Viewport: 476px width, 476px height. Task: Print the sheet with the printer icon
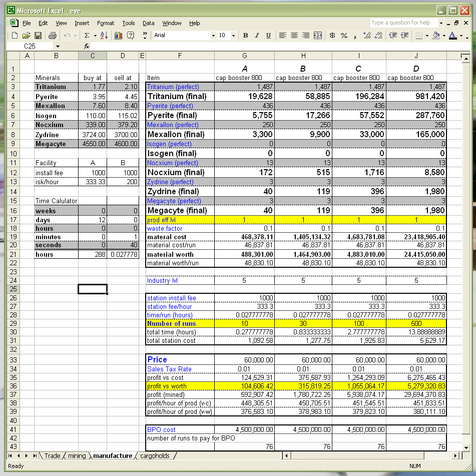point(53,36)
